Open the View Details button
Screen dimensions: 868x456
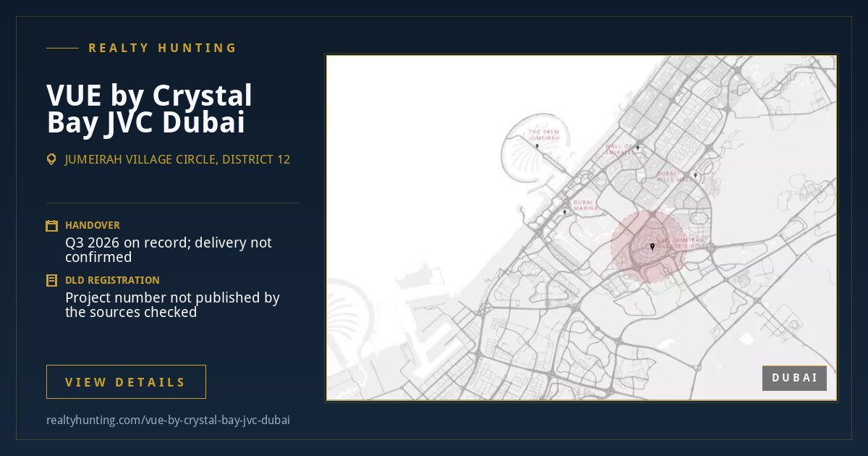[126, 382]
